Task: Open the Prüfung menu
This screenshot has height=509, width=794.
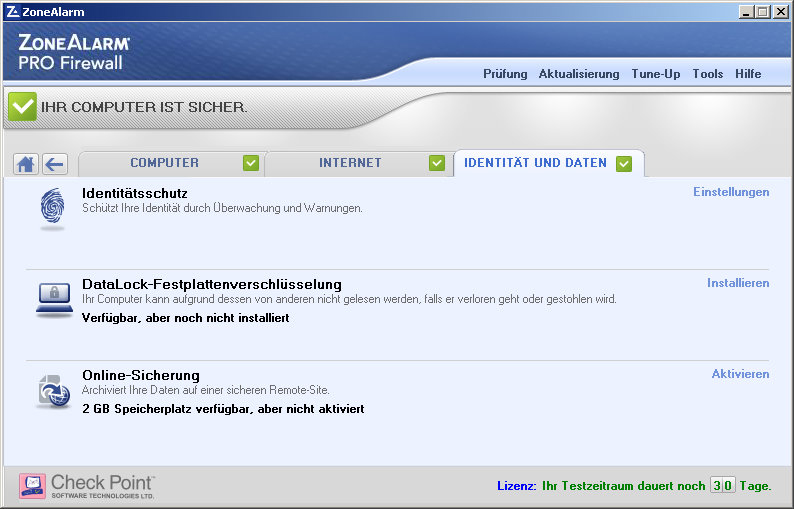Action: (505, 74)
